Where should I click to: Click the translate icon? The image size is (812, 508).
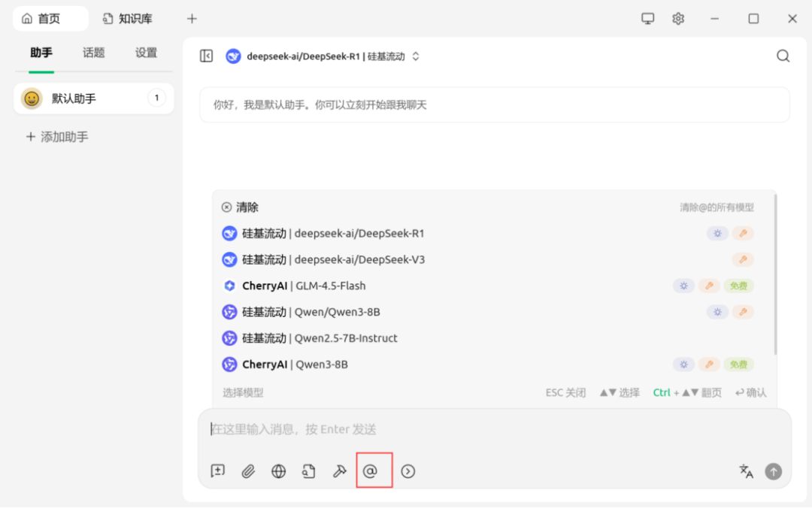tap(746, 471)
